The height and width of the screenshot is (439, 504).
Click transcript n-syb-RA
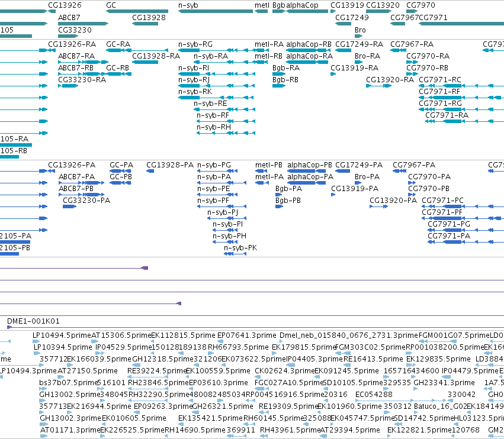[211, 56]
